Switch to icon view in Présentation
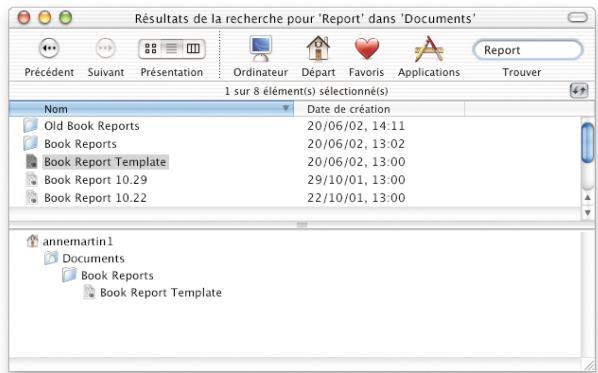This screenshot has height=373, width=598. (x=150, y=48)
